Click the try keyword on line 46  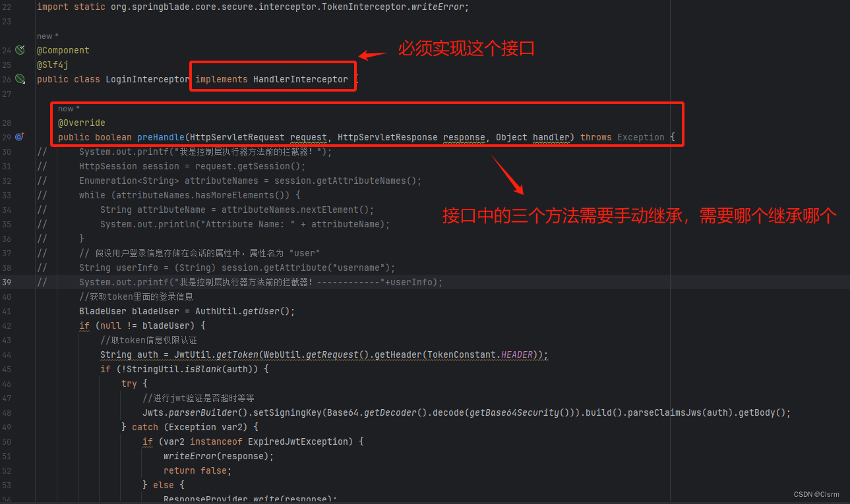129,383
